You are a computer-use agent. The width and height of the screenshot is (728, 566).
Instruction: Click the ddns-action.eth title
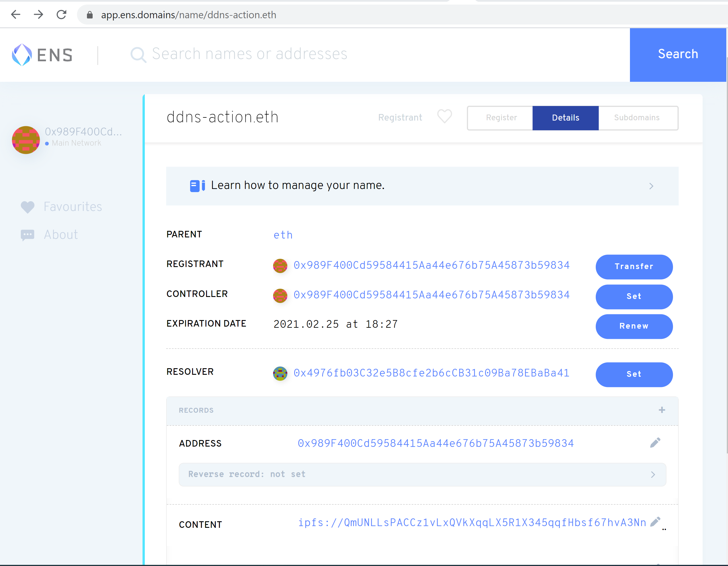tap(222, 117)
